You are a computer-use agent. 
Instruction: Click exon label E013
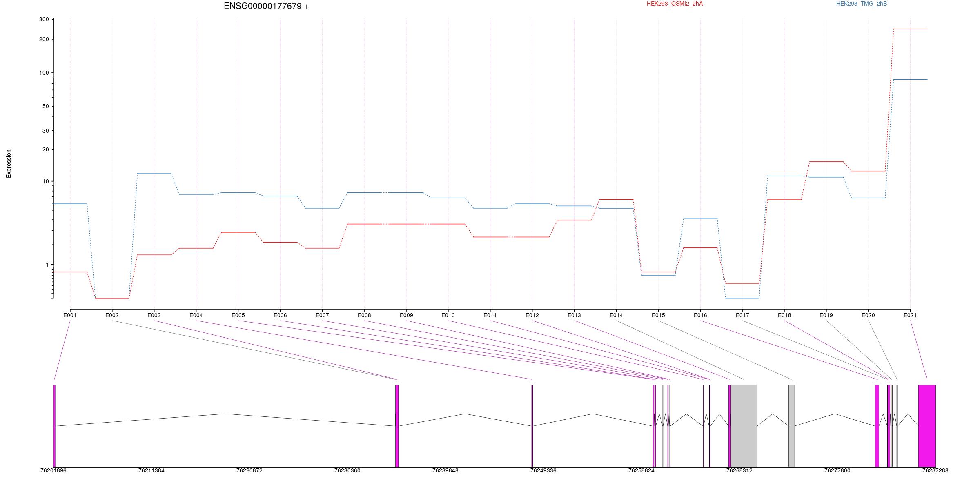(x=574, y=315)
